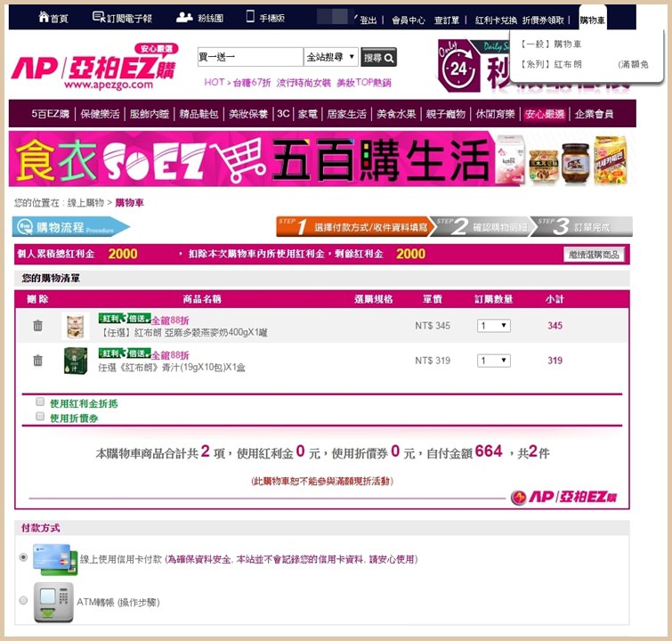Click the fan group people icon

(x=184, y=18)
